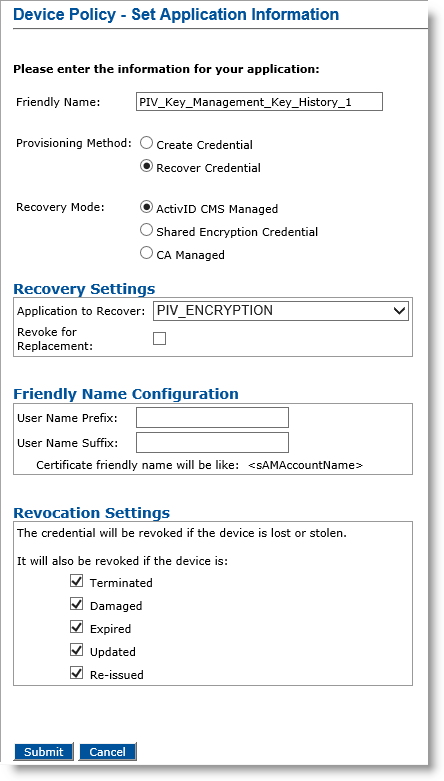Image resolution: width=444 pixels, height=781 pixels.
Task: Select Recover Credential radio button
Action: [146, 166]
